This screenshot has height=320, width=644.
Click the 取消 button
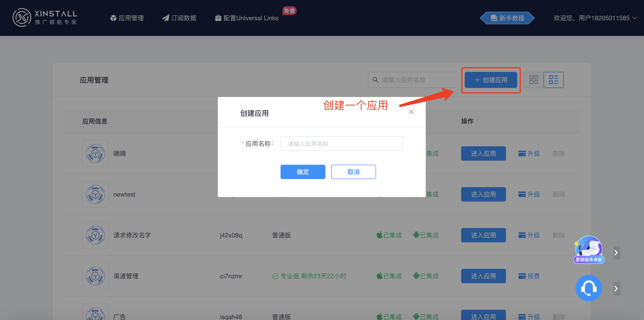[353, 172]
